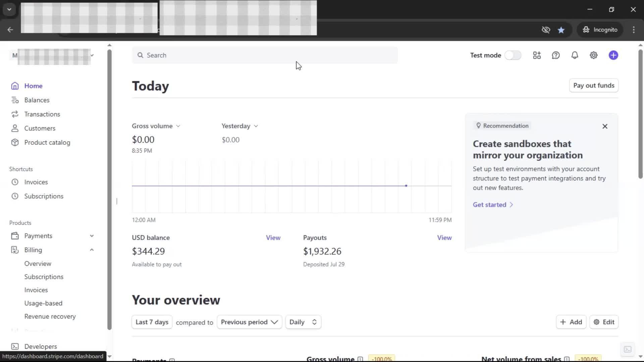Open the settings gear icon
Viewport: 644px width, 362px height.
coord(593,55)
